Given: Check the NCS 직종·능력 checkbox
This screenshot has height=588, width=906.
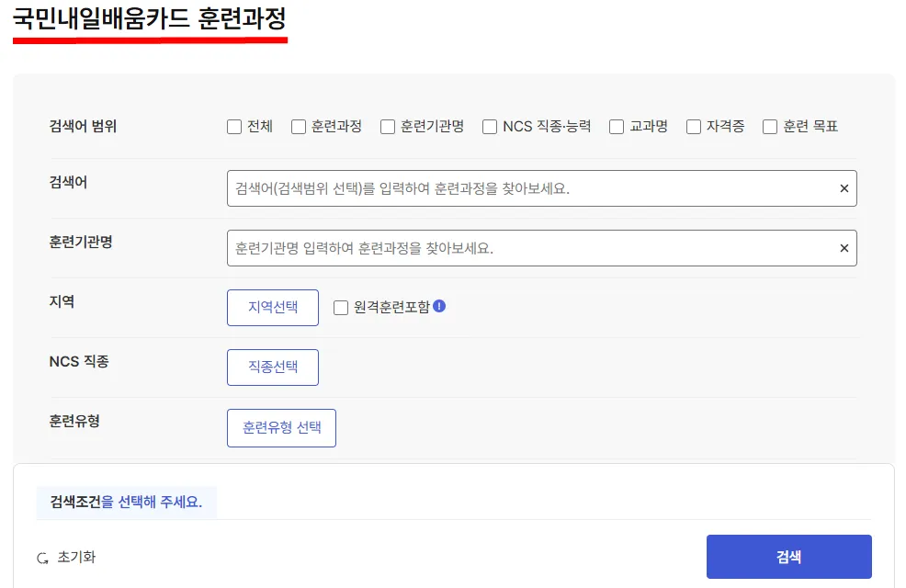Looking at the screenshot, I should pyautogui.click(x=490, y=127).
